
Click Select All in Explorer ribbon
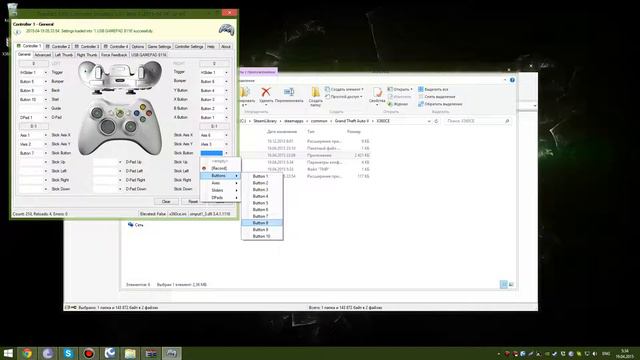[x=433, y=89]
